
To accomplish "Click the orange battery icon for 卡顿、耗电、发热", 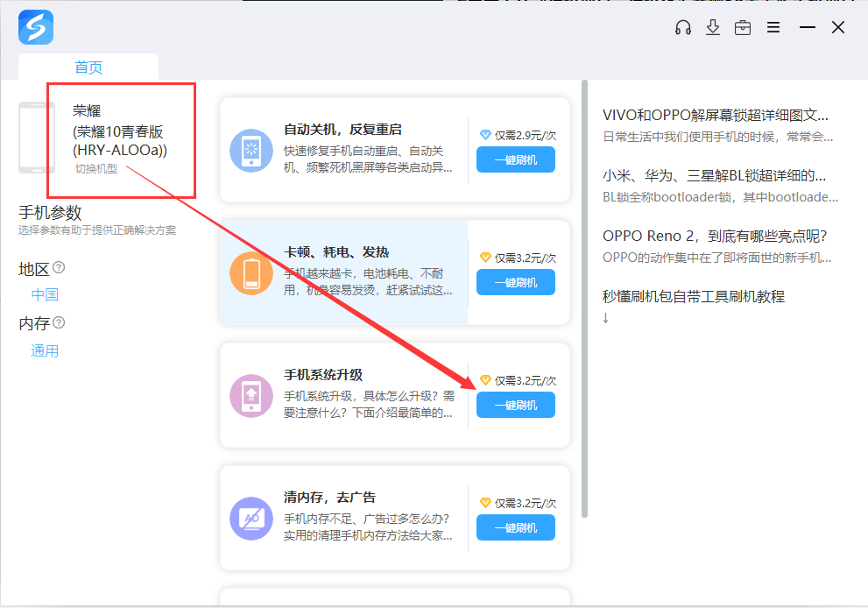I will point(251,273).
